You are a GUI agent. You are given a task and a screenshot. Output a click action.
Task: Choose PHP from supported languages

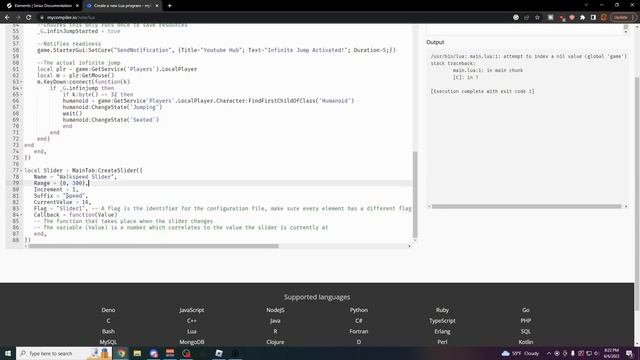pos(526,321)
